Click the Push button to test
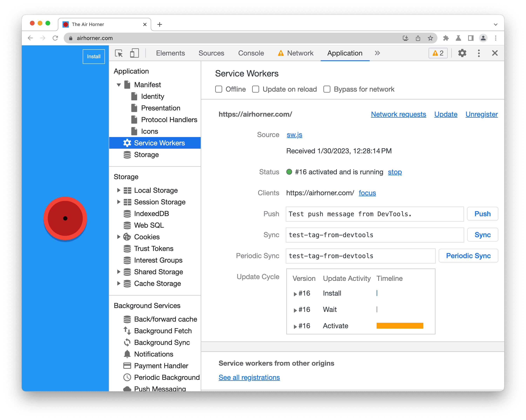Viewport: 526px width, 420px height. [483, 214]
